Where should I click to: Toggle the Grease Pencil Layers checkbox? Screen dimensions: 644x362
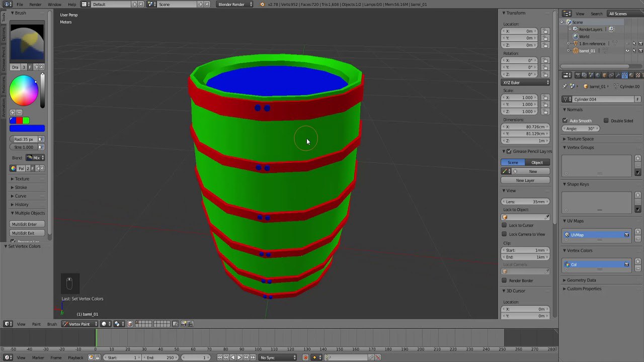coord(509,151)
